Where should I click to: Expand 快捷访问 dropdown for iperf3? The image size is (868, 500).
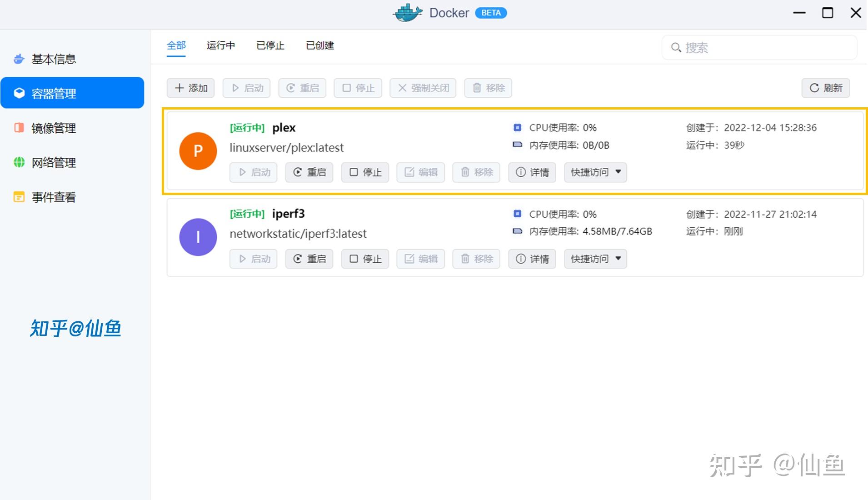coord(595,259)
